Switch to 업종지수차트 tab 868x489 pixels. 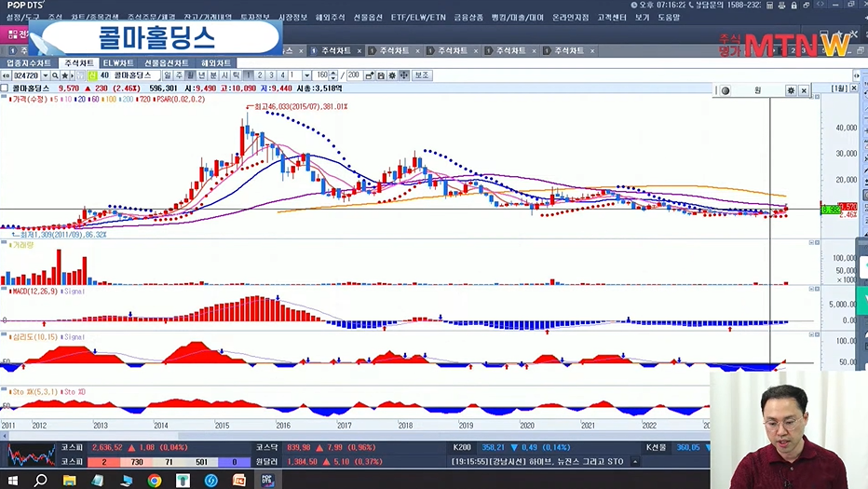coord(29,63)
